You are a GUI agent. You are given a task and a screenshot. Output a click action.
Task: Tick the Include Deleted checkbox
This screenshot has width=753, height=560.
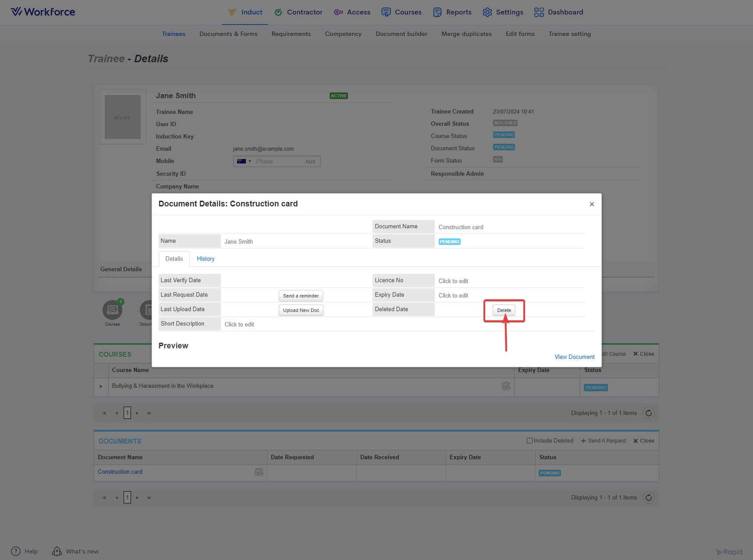529,441
